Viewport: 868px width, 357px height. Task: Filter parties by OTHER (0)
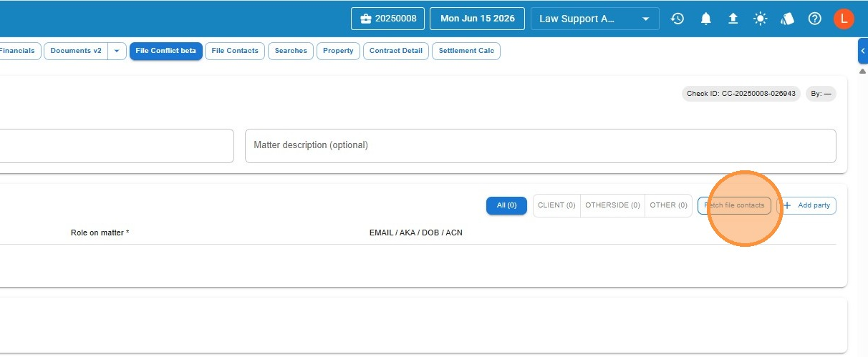(x=668, y=205)
